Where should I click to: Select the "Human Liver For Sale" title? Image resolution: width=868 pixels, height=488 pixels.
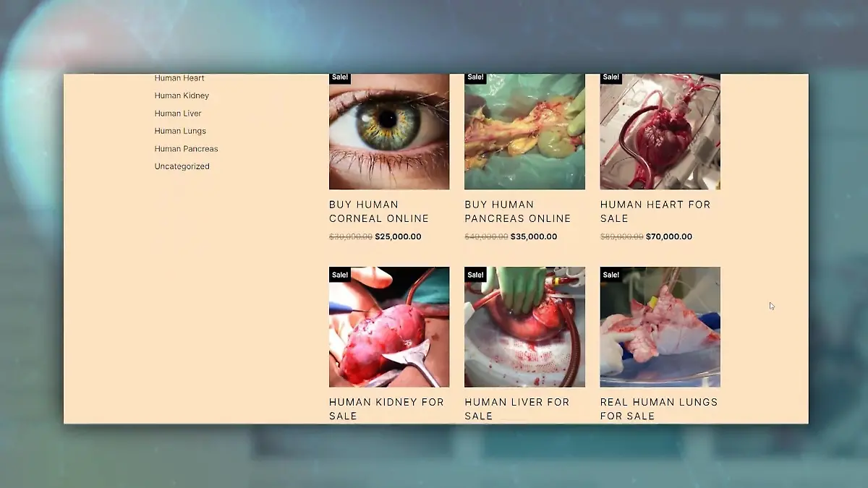point(516,408)
